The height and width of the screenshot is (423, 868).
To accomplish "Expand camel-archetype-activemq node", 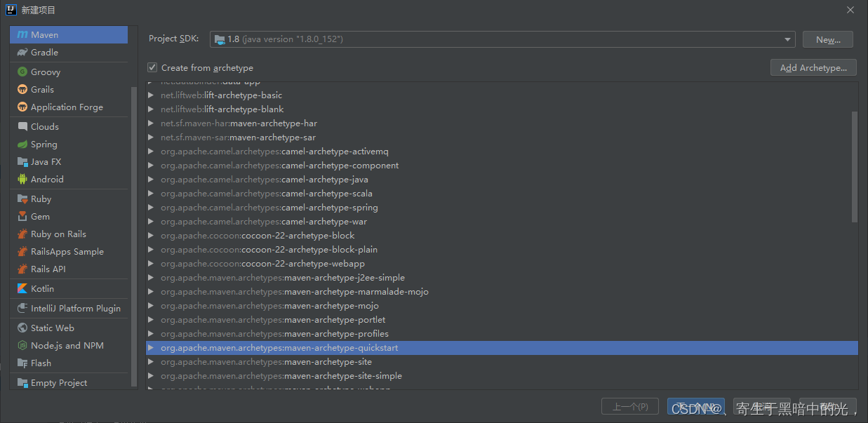I will click(151, 152).
